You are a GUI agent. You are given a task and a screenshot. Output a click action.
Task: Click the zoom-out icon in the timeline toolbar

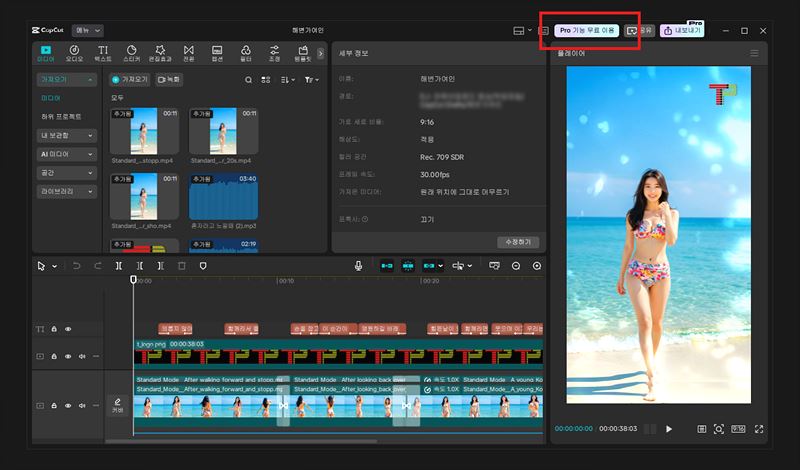(x=516, y=266)
